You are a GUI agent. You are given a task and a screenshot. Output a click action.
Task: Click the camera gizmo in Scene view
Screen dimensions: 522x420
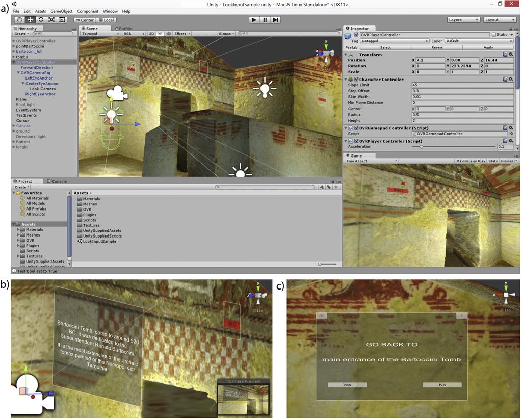[117, 93]
